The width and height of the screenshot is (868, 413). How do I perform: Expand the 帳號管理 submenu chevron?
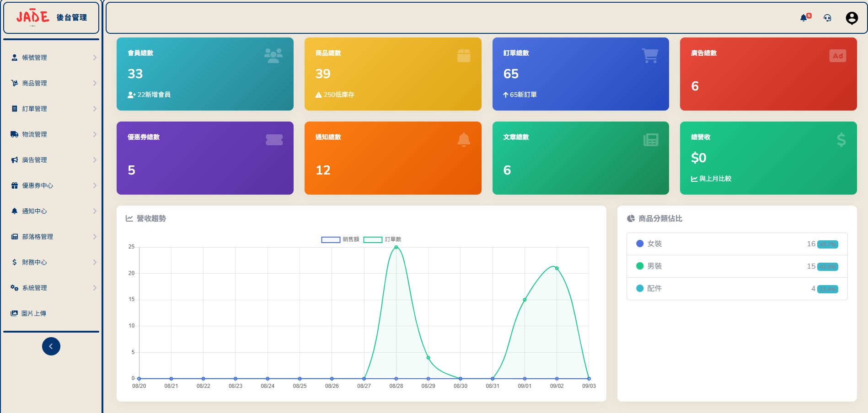point(95,58)
